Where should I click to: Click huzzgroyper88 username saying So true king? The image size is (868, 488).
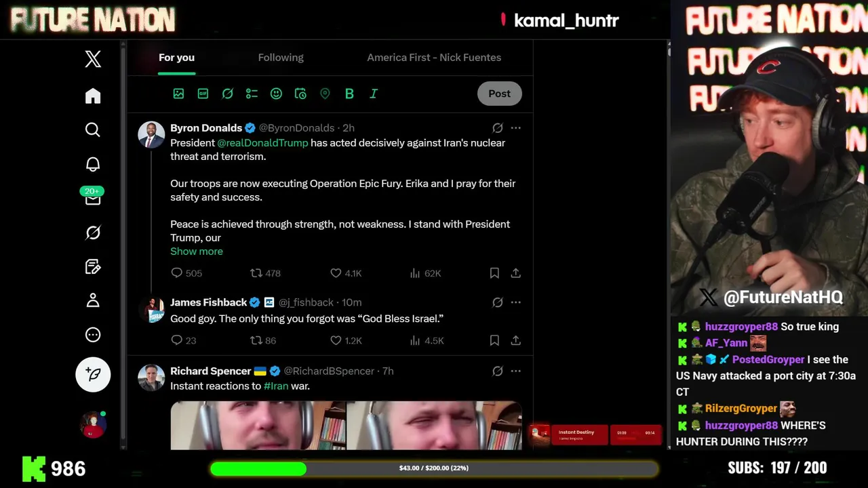pyautogui.click(x=741, y=327)
